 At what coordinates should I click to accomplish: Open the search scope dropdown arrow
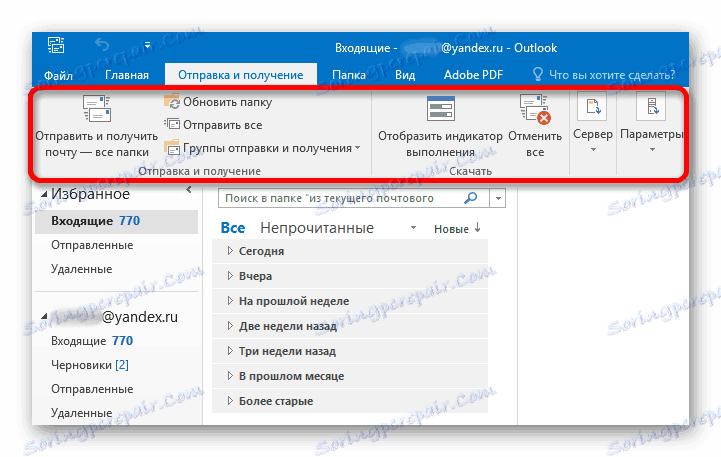pyautogui.click(x=498, y=199)
